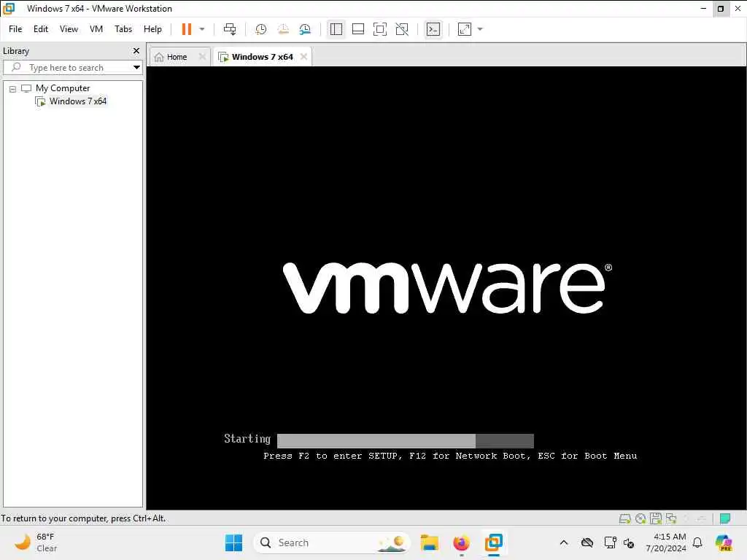Open the VM menu
The height and width of the screenshot is (560, 747).
pyautogui.click(x=96, y=29)
